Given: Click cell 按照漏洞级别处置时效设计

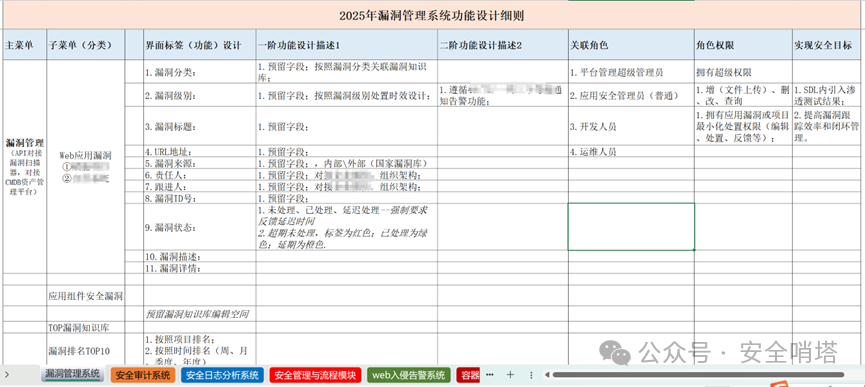Looking at the screenshot, I should 347,95.
